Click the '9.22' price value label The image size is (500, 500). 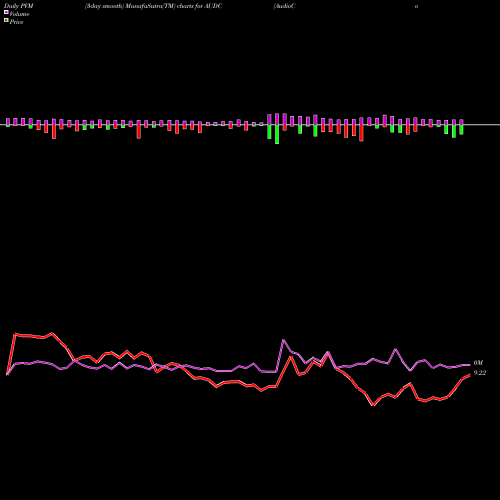pos(480,373)
